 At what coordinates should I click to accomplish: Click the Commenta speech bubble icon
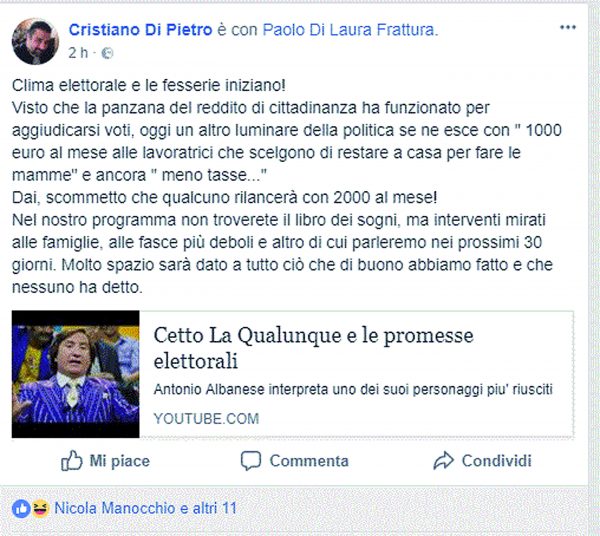tap(251, 460)
